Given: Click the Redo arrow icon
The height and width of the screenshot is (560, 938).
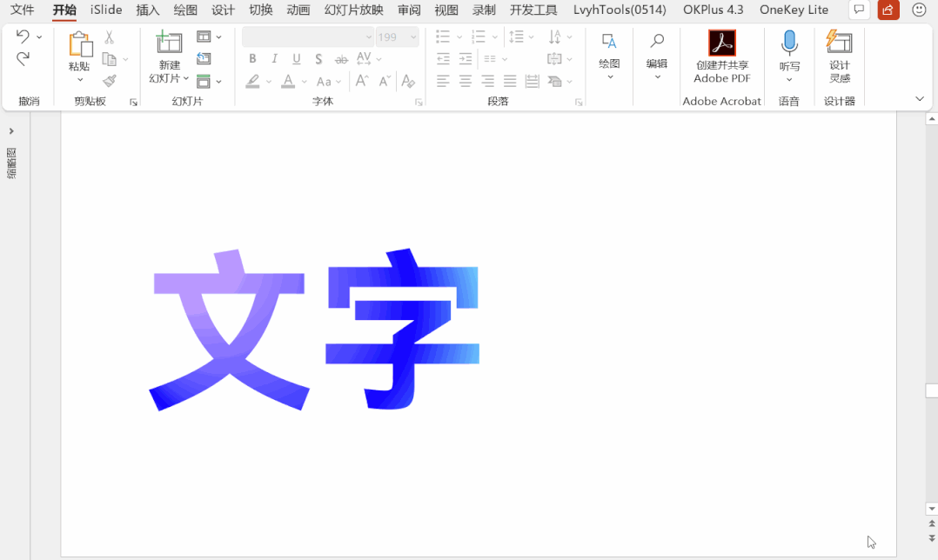Looking at the screenshot, I should point(23,58).
